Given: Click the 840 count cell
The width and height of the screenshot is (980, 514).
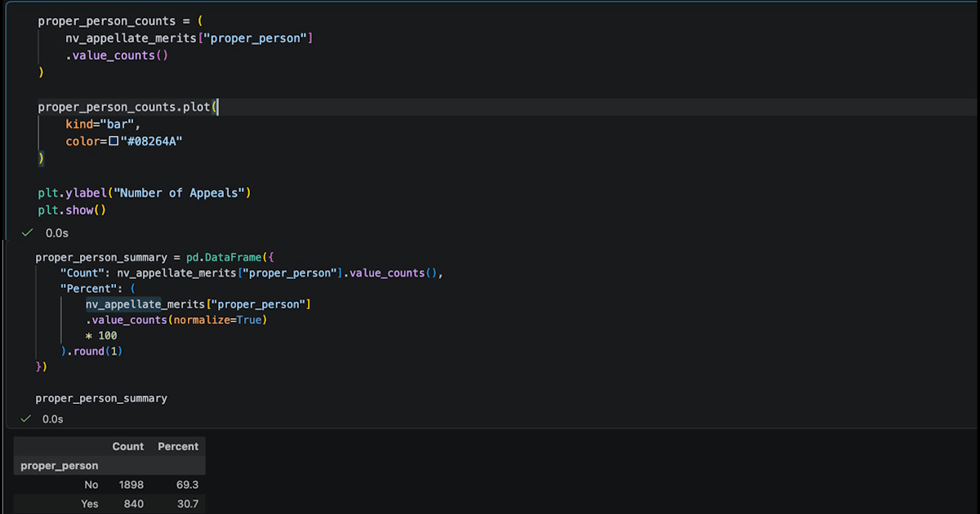Looking at the screenshot, I should click(x=134, y=503).
